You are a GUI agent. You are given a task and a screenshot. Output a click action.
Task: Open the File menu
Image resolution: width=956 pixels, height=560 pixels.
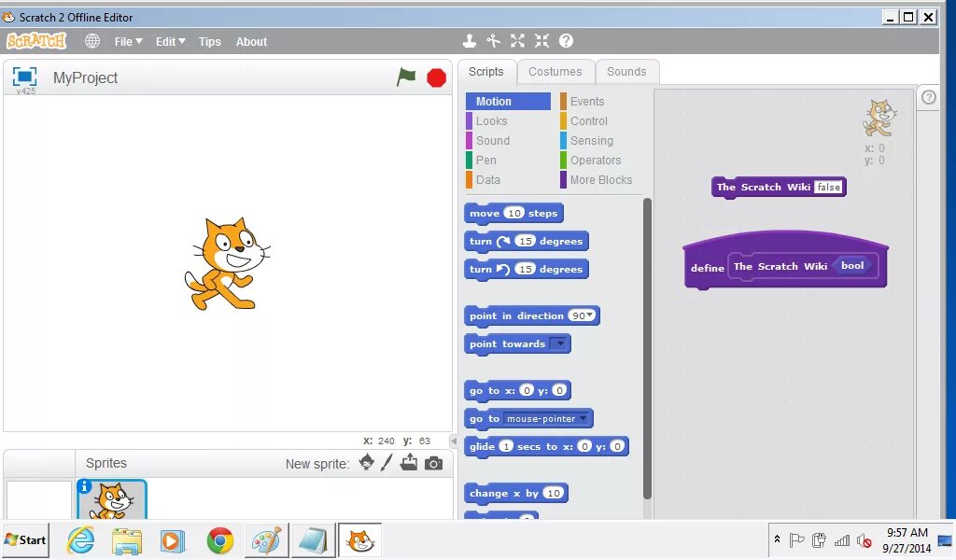point(128,41)
